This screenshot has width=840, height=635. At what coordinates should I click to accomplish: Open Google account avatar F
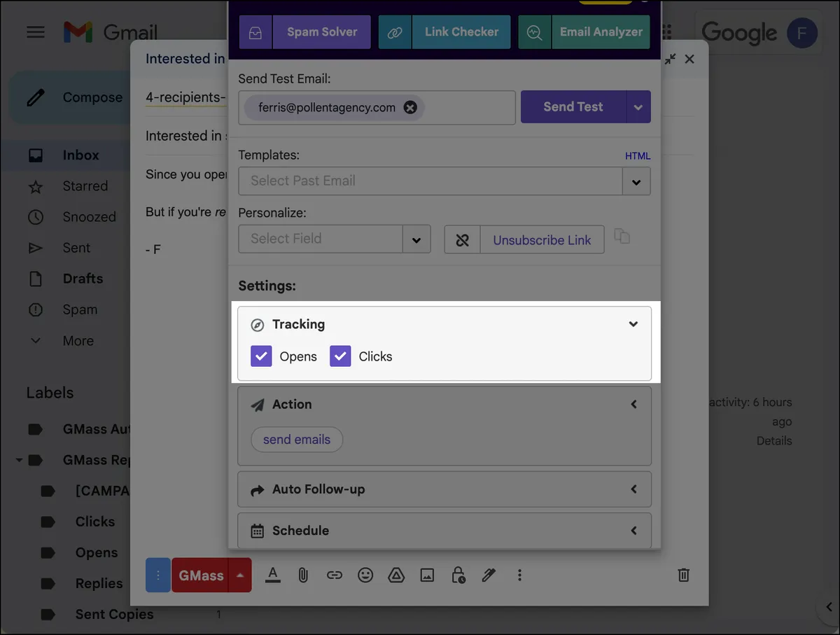click(802, 33)
